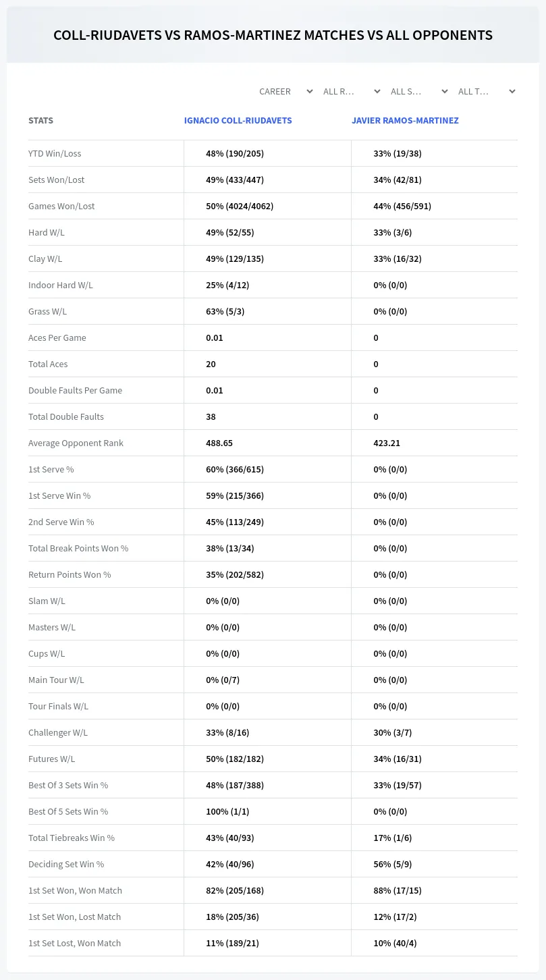Click the Total Aces row label
Image resolution: width=546 pixels, height=980 pixels.
click(x=48, y=364)
